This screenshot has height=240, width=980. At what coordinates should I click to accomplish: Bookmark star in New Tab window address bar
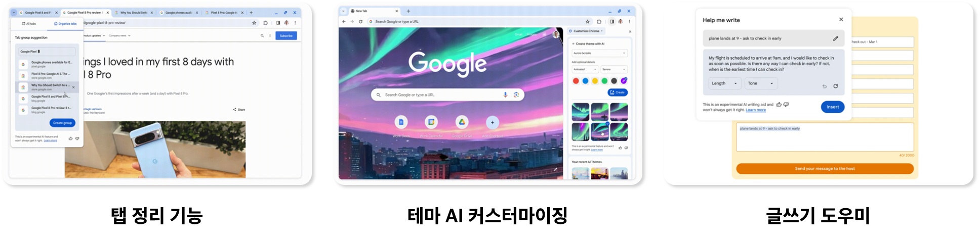(x=588, y=22)
